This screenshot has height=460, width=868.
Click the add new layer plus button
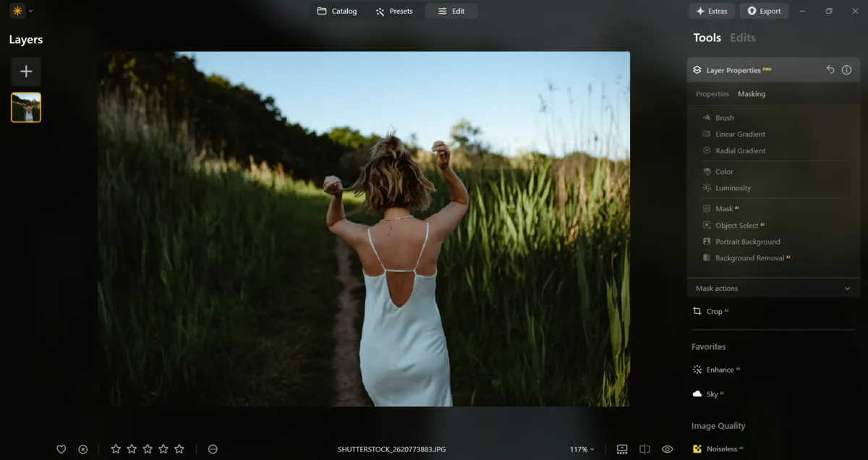click(26, 72)
